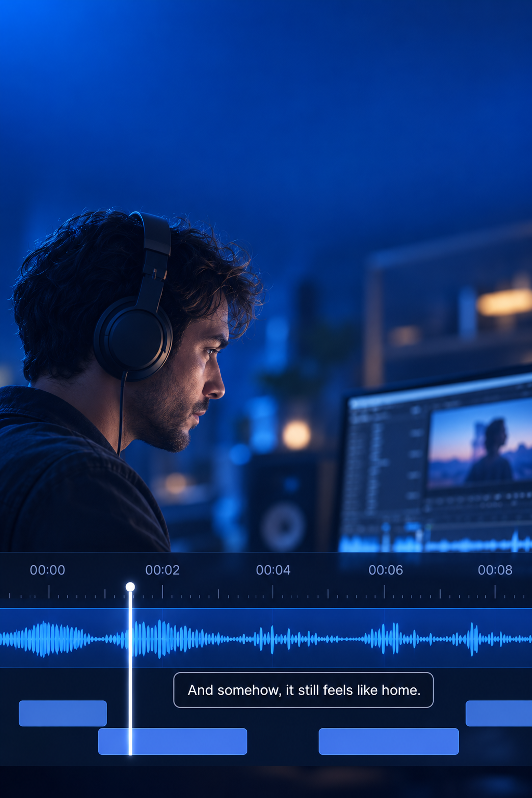This screenshot has width=532, height=798.
Task: Jump to the 00:00 time marker
Action: click(x=47, y=570)
